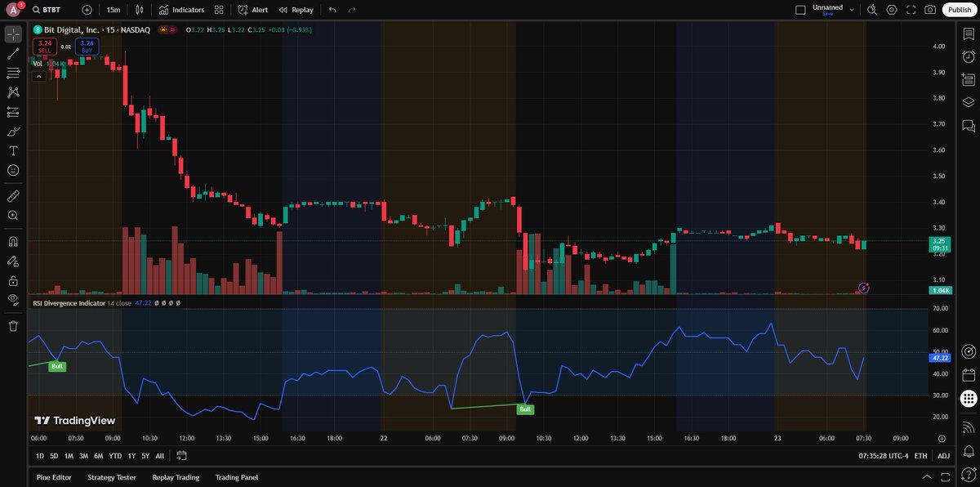The height and width of the screenshot is (487, 980).
Task: Undo the last chart action
Action: point(332,10)
